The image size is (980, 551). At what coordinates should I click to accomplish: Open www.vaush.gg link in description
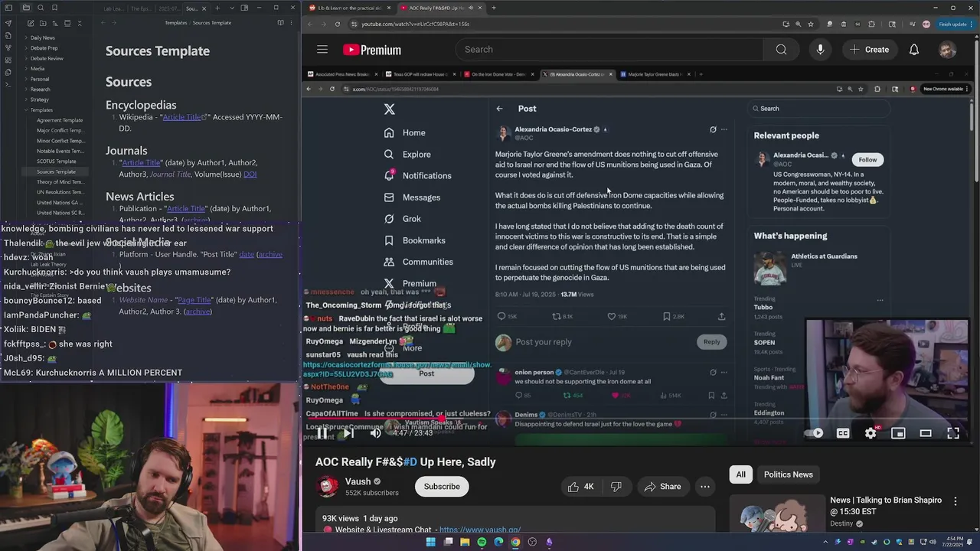[x=480, y=530]
